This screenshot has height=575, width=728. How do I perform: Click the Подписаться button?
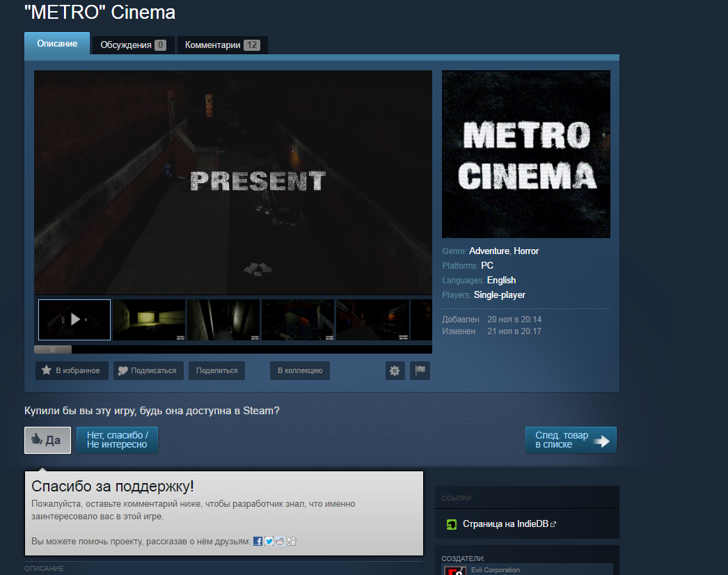coord(148,370)
